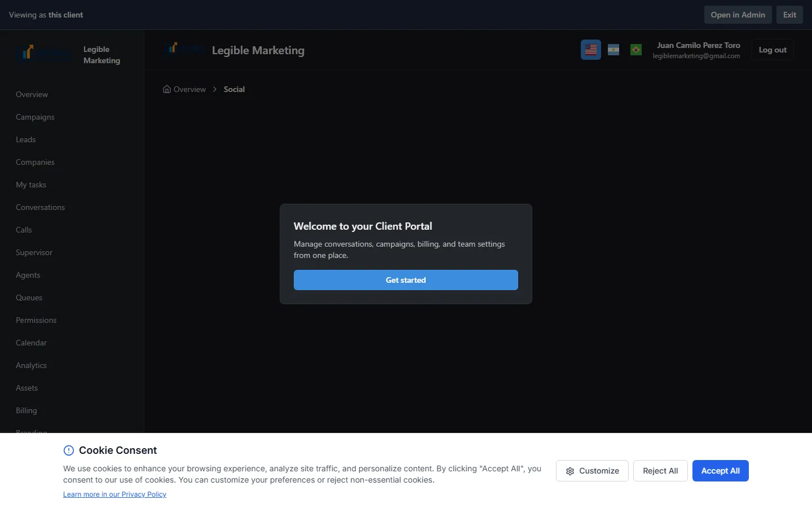The image size is (812, 508).
Task: Click Open in Admin button
Action: [x=738, y=15]
